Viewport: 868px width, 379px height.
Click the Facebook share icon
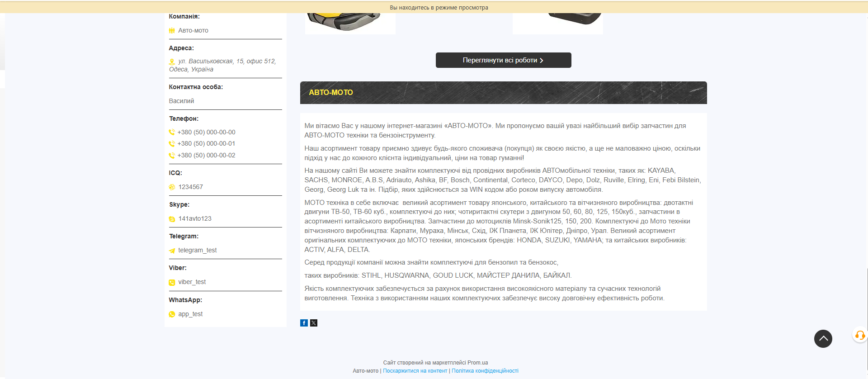coord(304,323)
